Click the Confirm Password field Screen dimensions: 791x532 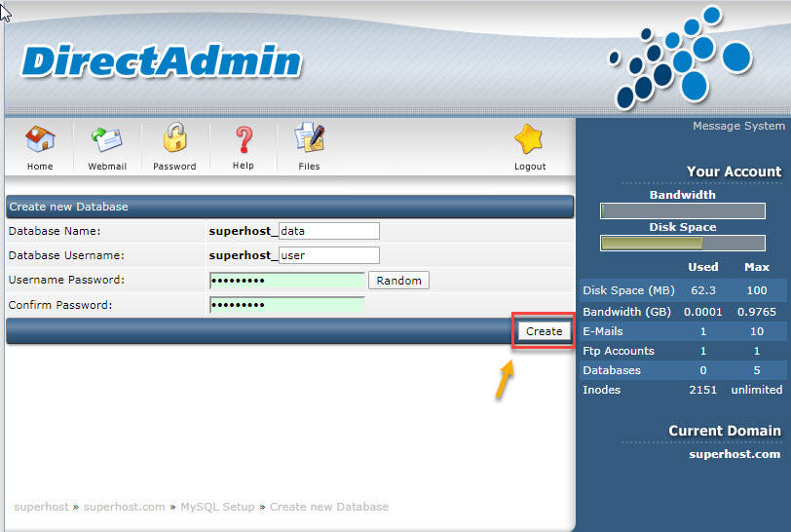[286, 305]
